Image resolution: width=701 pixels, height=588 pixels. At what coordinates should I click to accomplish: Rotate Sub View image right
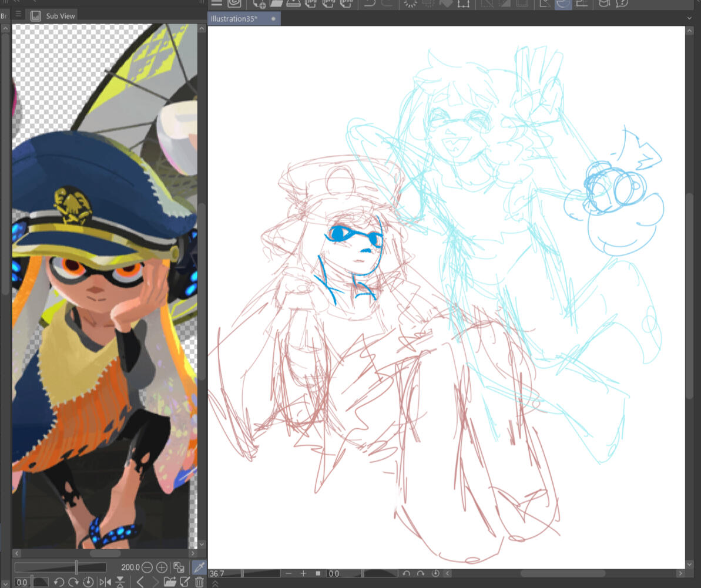coord(73,582)
